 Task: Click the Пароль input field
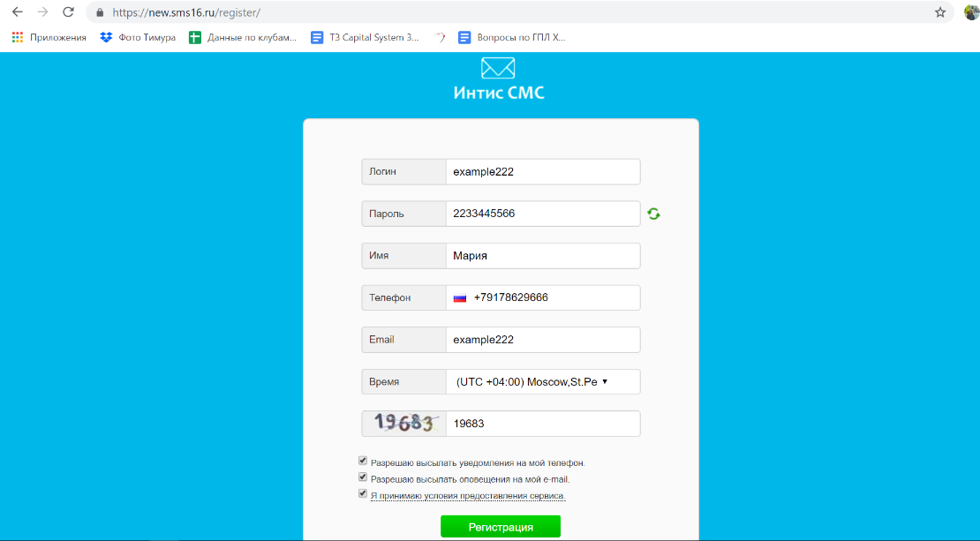[x=542, y=214]
